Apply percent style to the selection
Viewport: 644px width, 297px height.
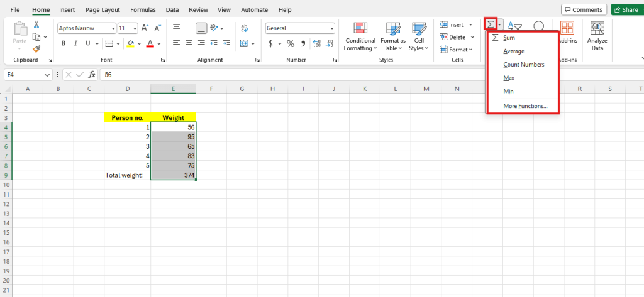coord(291,43)
